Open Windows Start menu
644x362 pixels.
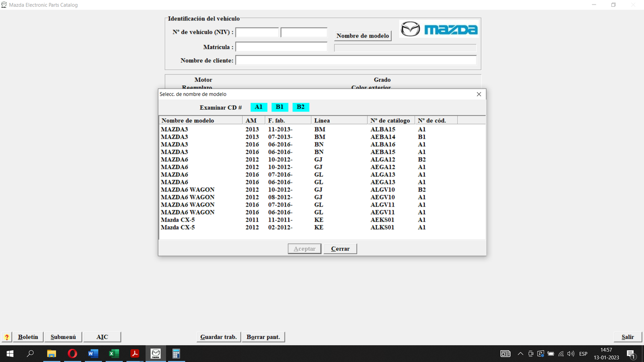coord(10,354)
